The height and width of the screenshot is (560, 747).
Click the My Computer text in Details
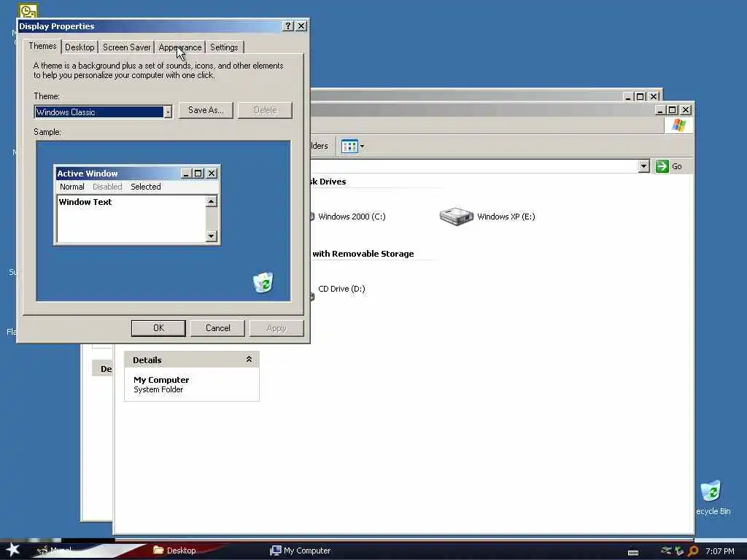[x=161, y=380]
